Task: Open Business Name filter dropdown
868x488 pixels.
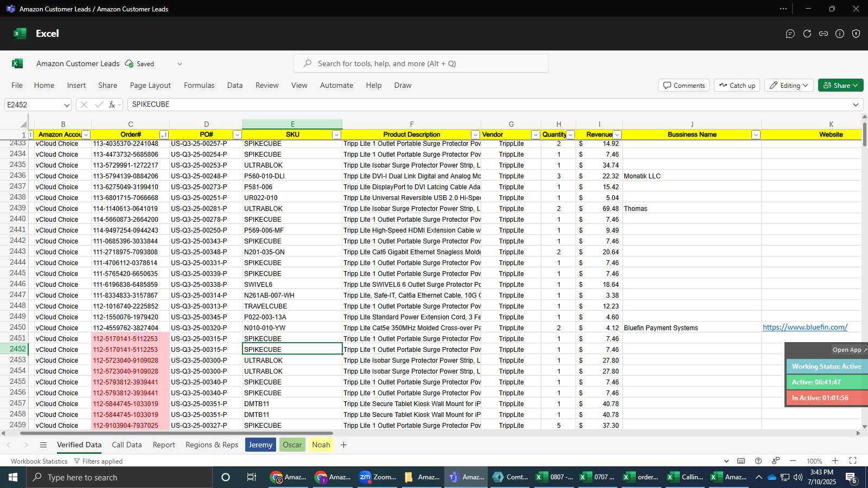Action: point(756,135)
